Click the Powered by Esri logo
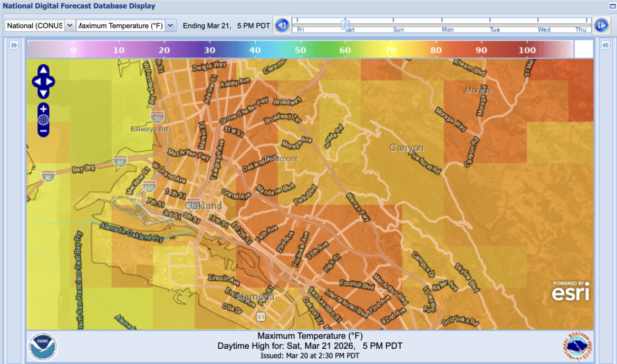617x364 pixels. pos(570,291)
